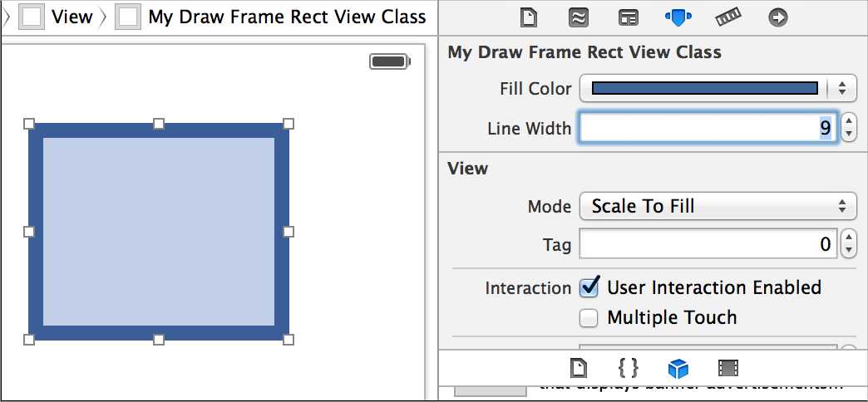868x402 pixels.
Task: Show the Code Snippet library
Action: click(x=629, y=368)
